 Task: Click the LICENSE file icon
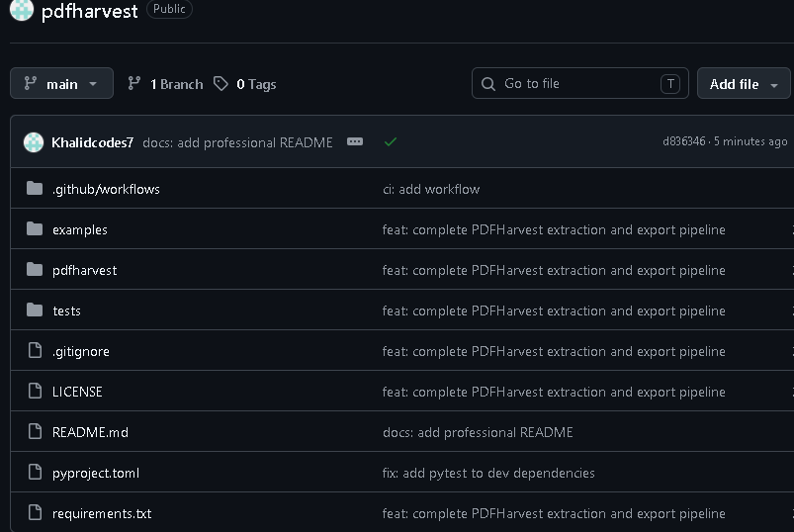(x=35, y=391)
